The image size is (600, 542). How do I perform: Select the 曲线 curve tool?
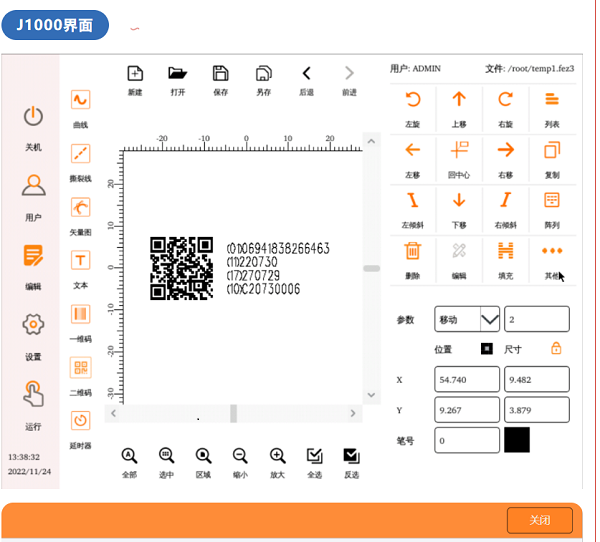point(80,100)
